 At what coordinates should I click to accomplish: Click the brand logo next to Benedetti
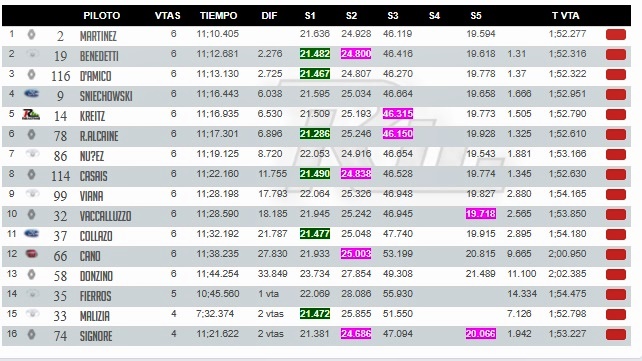point(32,54)
